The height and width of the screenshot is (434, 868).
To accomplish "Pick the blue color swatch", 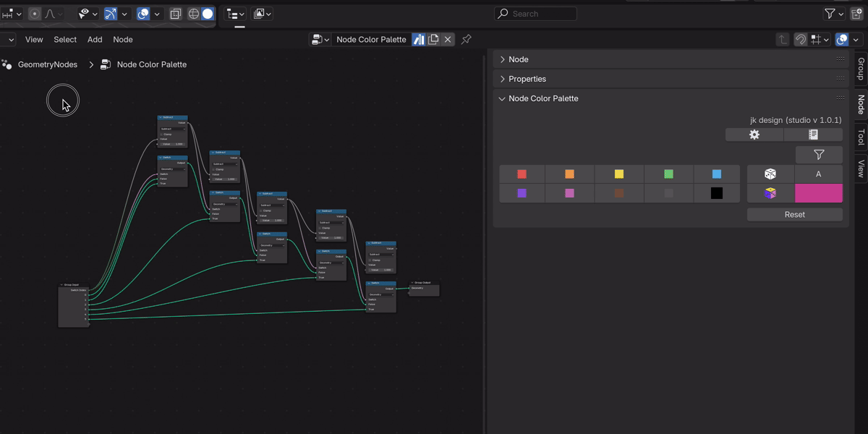I will tap(716, 174).
